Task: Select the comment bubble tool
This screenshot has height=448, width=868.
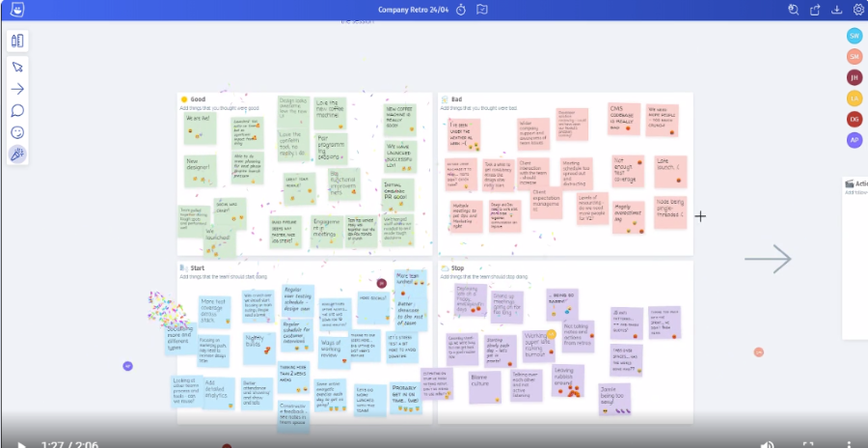Action: tap(17, 110)
